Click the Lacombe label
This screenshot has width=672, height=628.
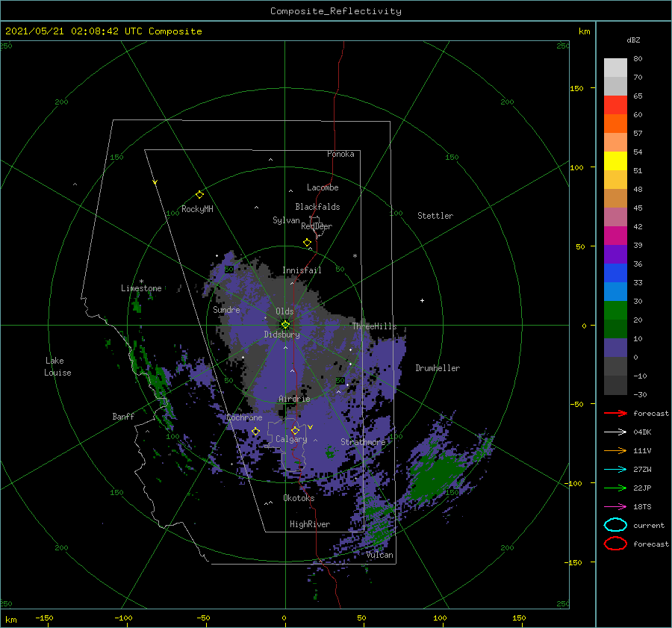[323, 187]
